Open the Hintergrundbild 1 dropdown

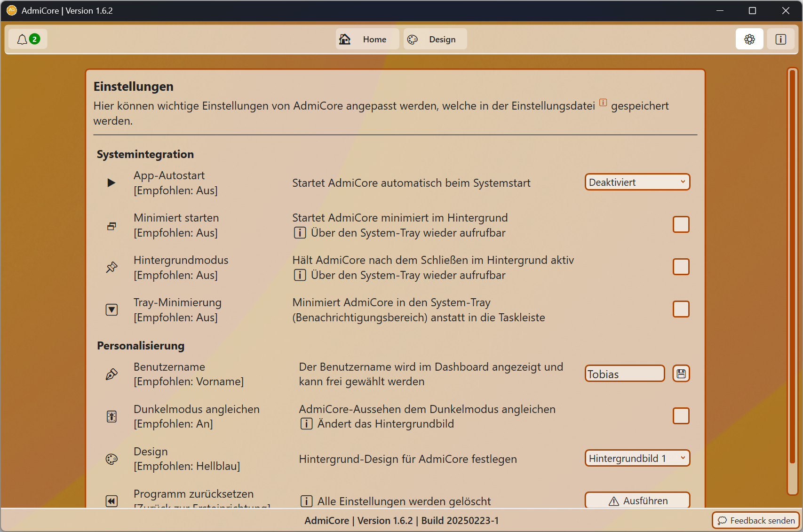coord(637,458)
